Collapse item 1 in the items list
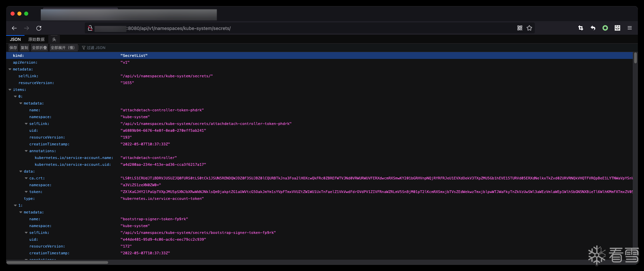The width and height of the screenshot is (644, 271). (15, 206)
